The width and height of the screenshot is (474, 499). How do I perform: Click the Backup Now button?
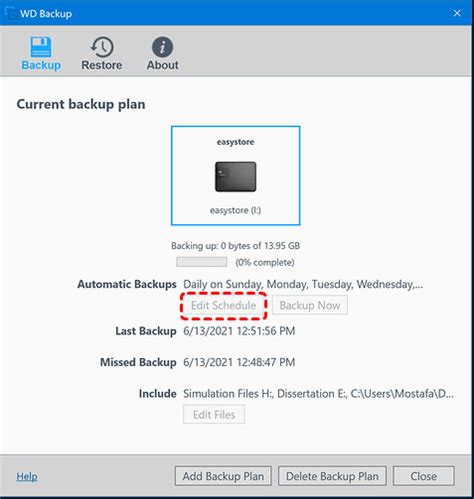point(310,305)
